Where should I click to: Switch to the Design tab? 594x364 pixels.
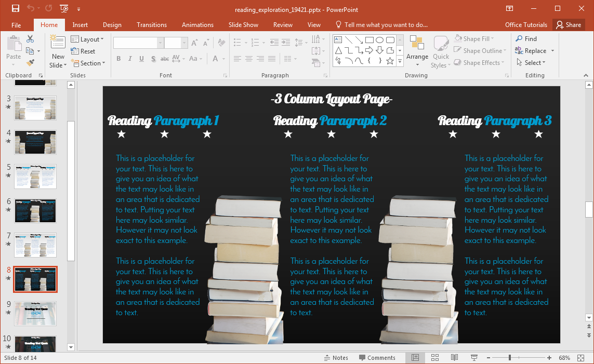click(112, 25)
